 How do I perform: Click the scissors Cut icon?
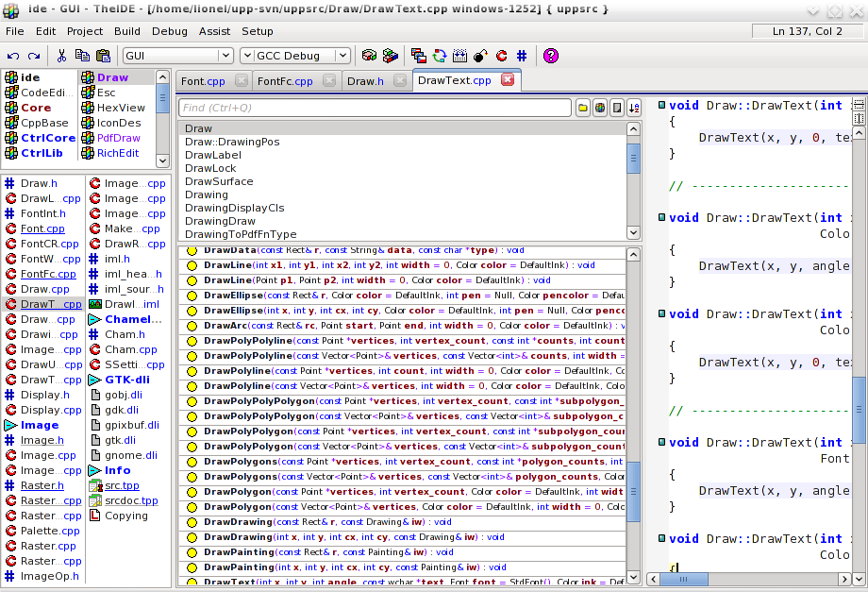[61, 56]
